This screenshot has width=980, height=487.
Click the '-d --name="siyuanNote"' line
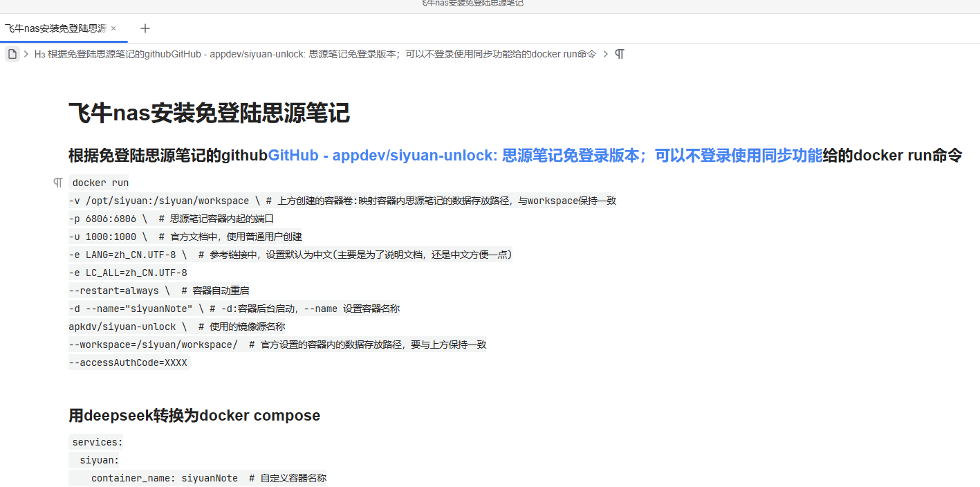tap(234, 309)
